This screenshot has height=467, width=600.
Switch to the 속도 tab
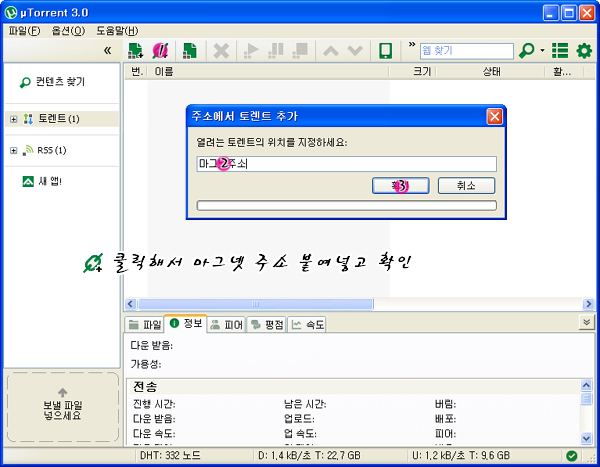pyautogui.click(x=308, y=324)
